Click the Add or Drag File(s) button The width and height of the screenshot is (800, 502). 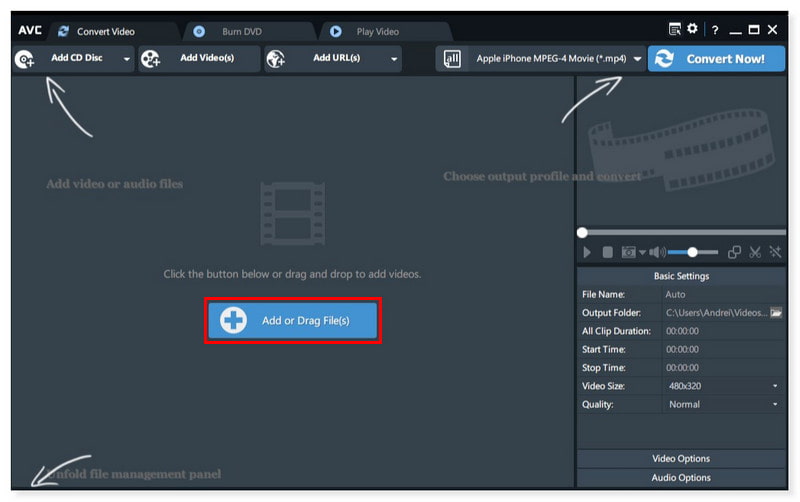(292, 320)
